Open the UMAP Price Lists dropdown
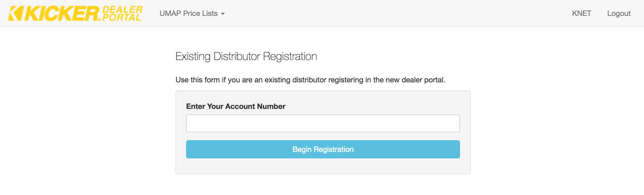 coord(192,13)
